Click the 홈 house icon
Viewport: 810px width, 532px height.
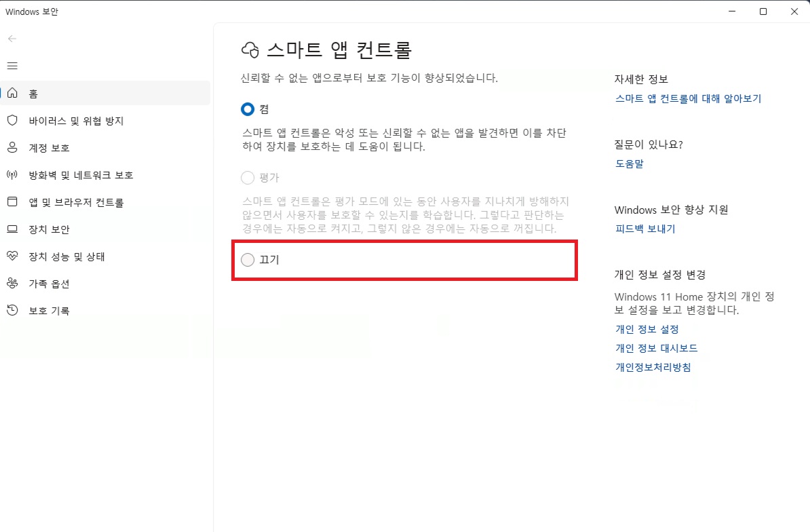12,93
